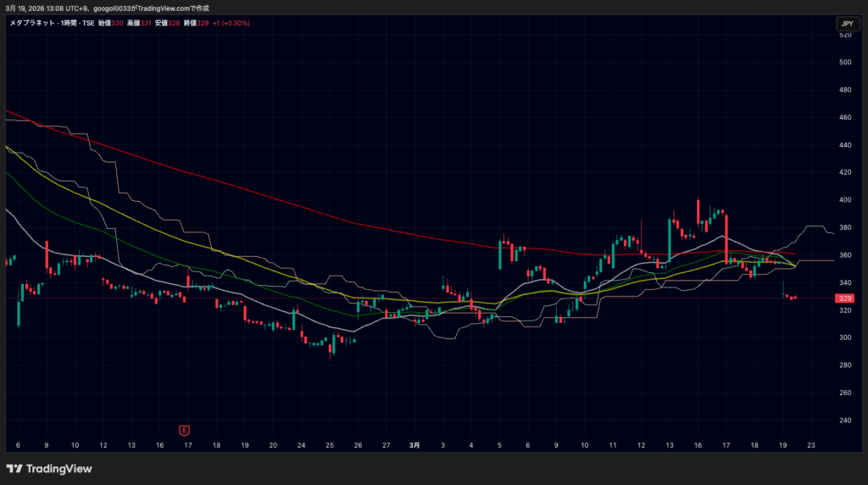The image size is (868, 485).
Task: Open the JPY currency selector
Action: coord(847,24)
